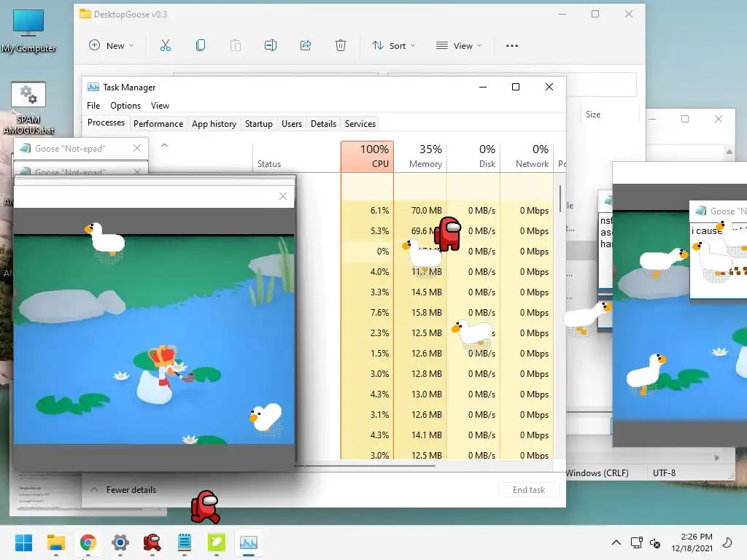Switch to the Startup tab
This screenshot has height=560, width=747.
pyautogui.click(x=259, y=124)
